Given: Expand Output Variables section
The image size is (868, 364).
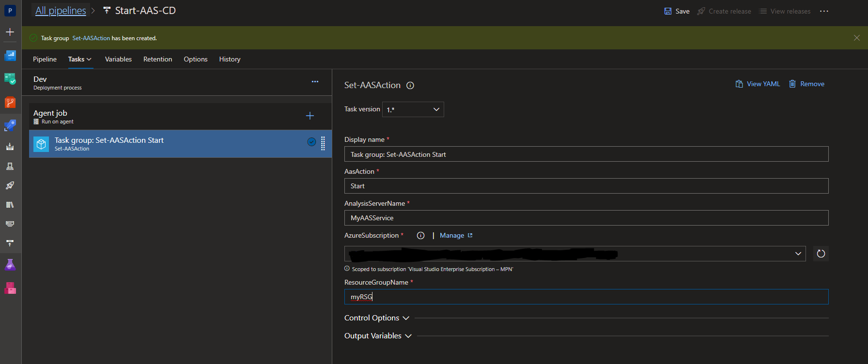Looking at the screenshot, I should [378, 336].
